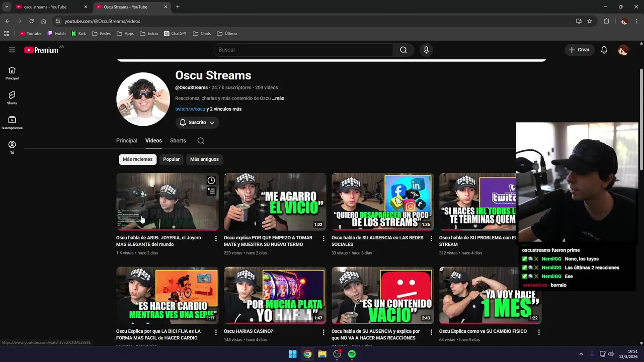Open the Extras bookmarks folder

pos(149,34)
